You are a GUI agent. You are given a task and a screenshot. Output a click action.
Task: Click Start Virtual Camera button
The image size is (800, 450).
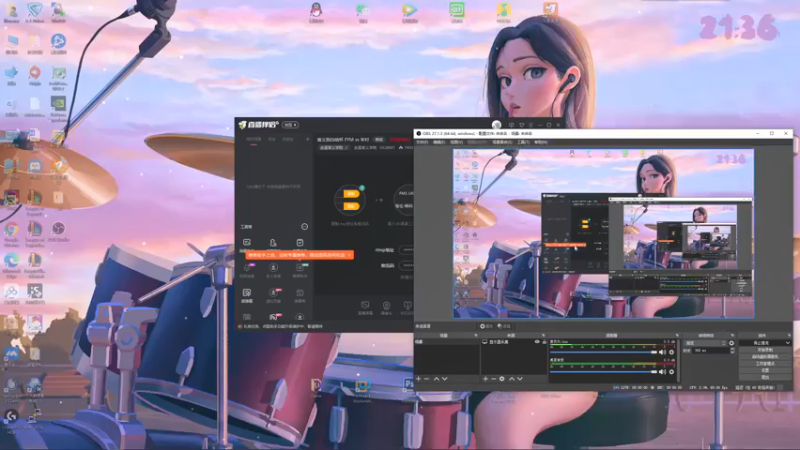(x=765, y=357)
